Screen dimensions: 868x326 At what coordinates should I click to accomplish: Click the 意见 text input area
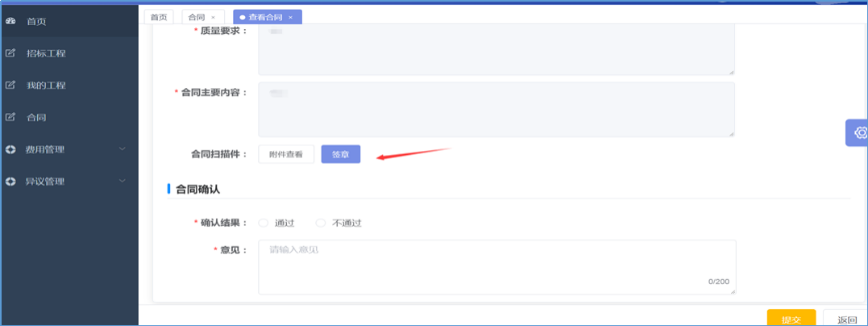497,266
